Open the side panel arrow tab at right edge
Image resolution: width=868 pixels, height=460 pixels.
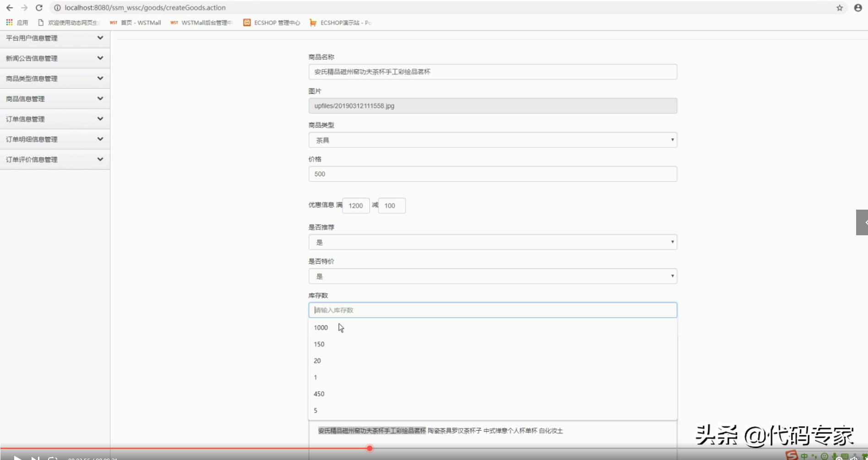click(862, 222)
